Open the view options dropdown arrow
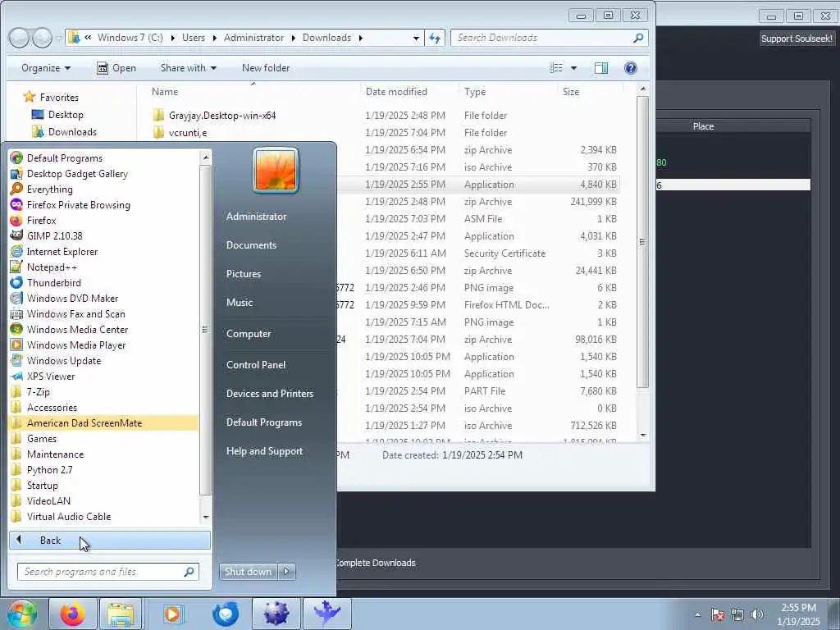Image resolution: width=840 pixels, height=630 pixels. pyautogui.click(x=573, y=68)
